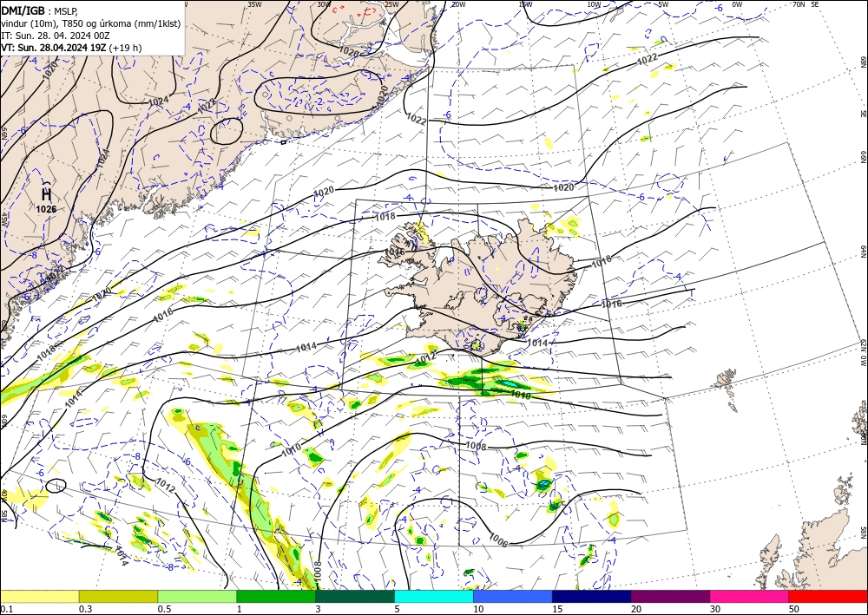Select the pink 30–50 legend swatch

[750, 596]
